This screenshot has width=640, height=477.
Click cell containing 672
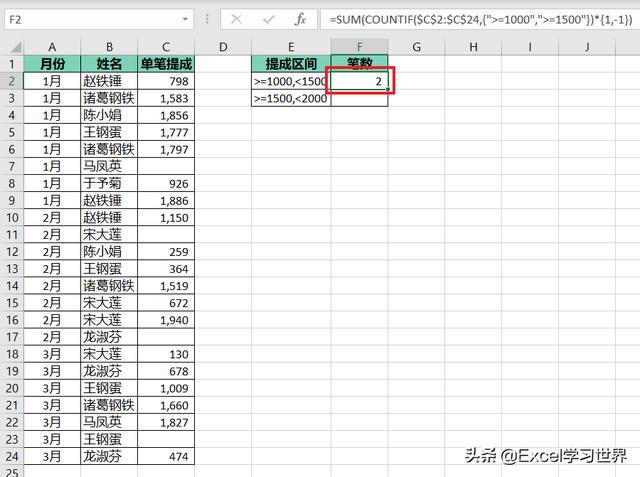[166, 303]
